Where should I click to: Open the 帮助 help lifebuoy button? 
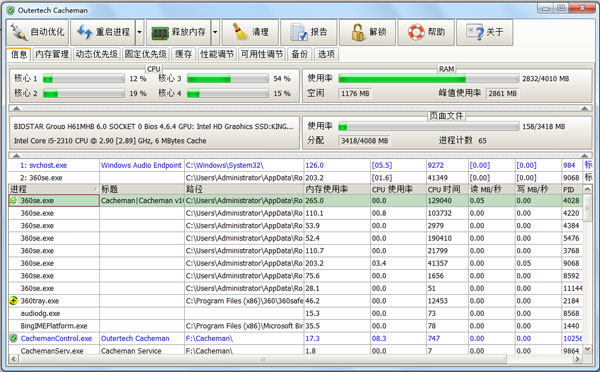pyautogui.click(x=426, y=33)
